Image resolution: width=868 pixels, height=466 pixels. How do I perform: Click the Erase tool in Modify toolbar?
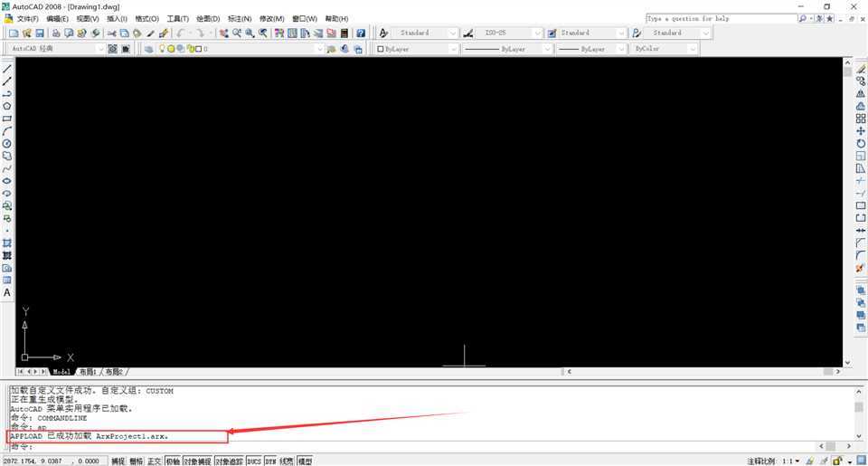tap(861, 69)
